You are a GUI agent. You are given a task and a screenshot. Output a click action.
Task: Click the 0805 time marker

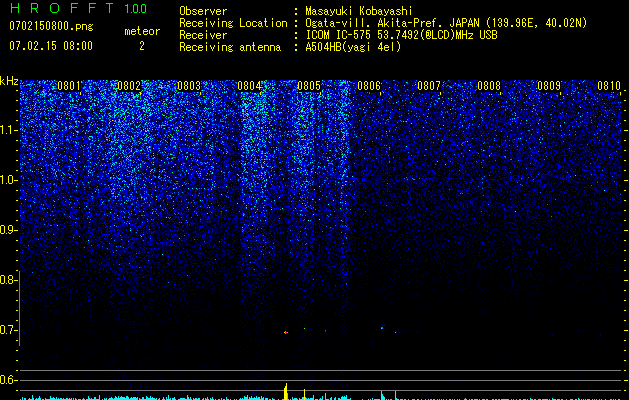click(x=309, y=86)
